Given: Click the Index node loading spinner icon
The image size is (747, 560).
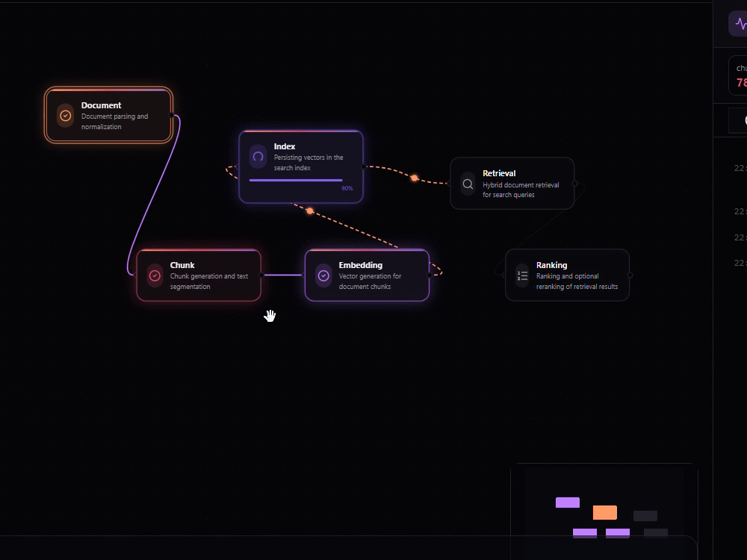Looking at the screenshot, I should (x=258, y=157).
